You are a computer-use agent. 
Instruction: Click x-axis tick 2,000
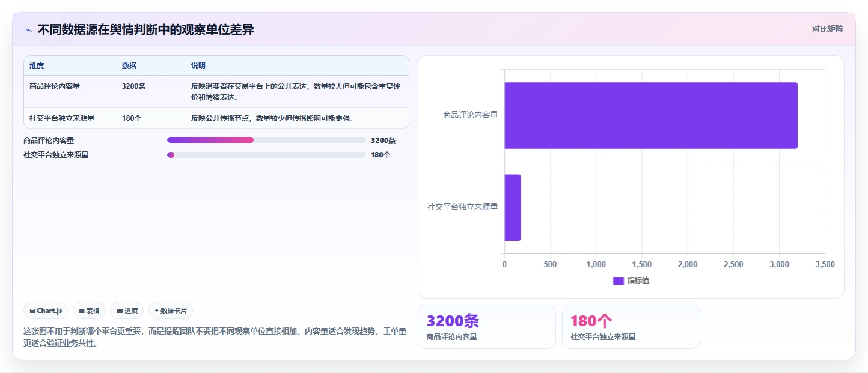(x=688, y=264)
